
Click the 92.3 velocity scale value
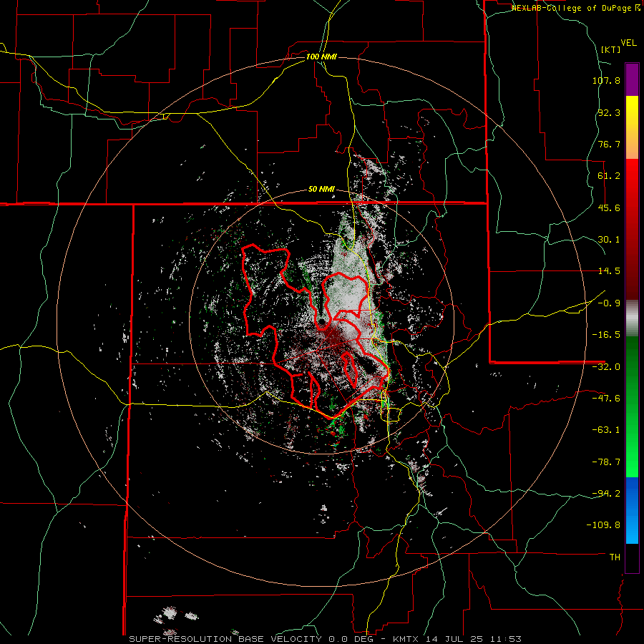click(609, 112)
